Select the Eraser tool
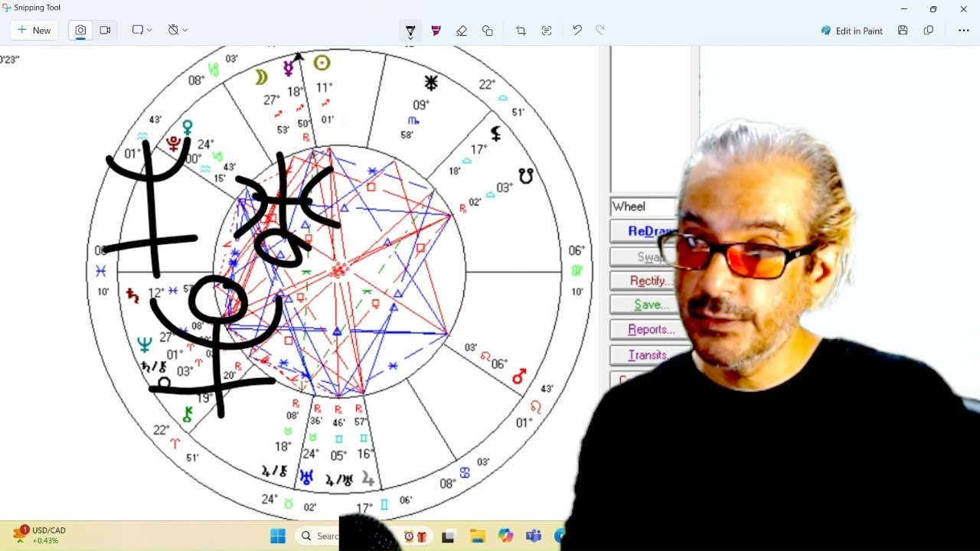The image size is (980, 551). coord(461,31)
